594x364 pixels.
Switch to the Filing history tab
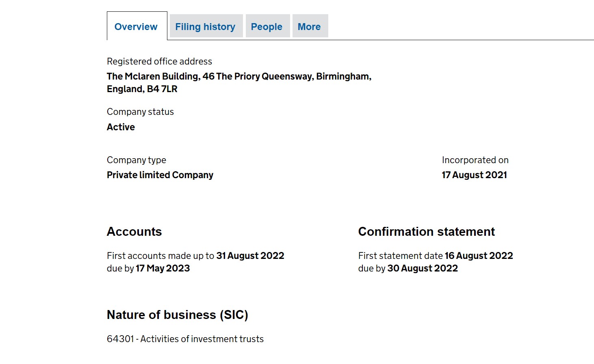(205, 27)
